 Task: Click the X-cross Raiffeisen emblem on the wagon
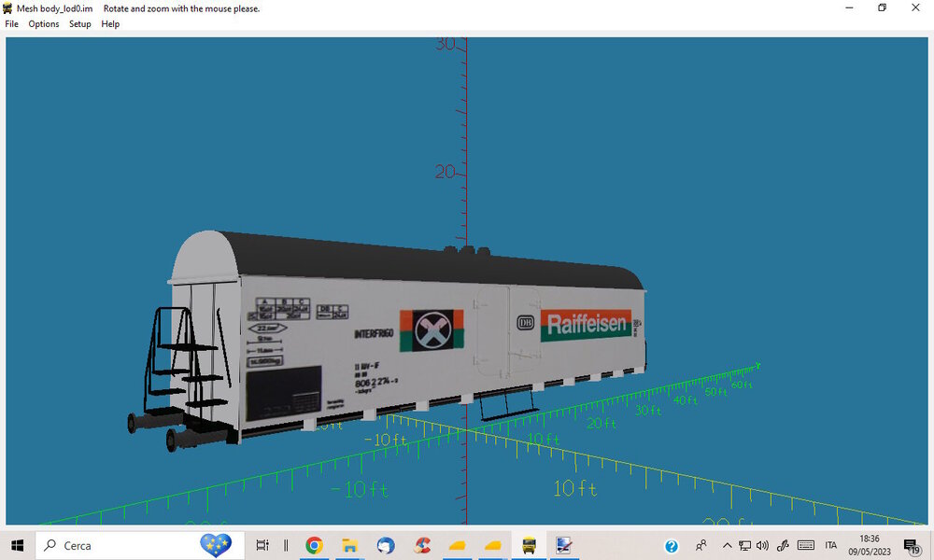(432, 330)
